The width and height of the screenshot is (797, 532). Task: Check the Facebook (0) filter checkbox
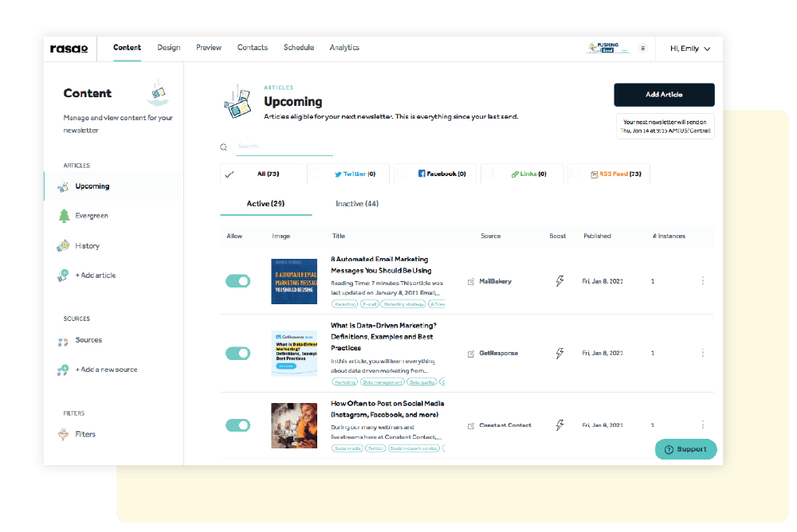[402, 174]
